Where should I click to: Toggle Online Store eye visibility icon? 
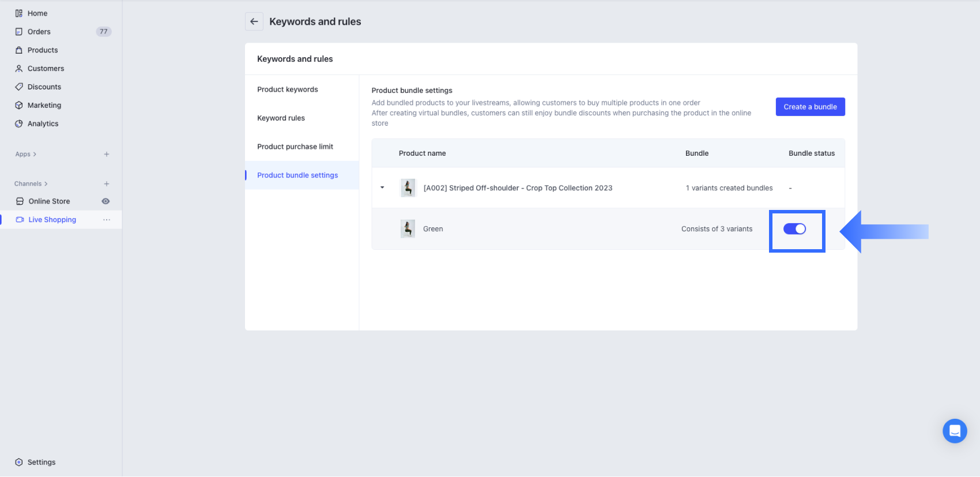pyautogui.click(x=105, y=201)
